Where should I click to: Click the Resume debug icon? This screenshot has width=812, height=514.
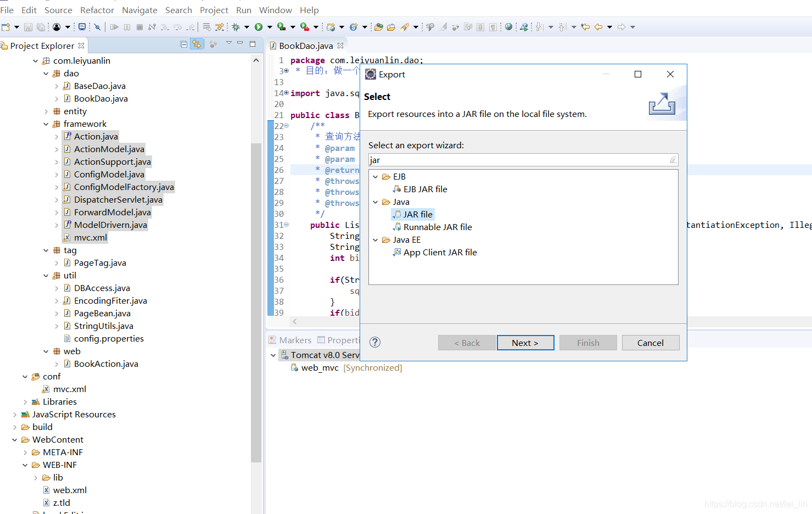click(x=114, y=27)
